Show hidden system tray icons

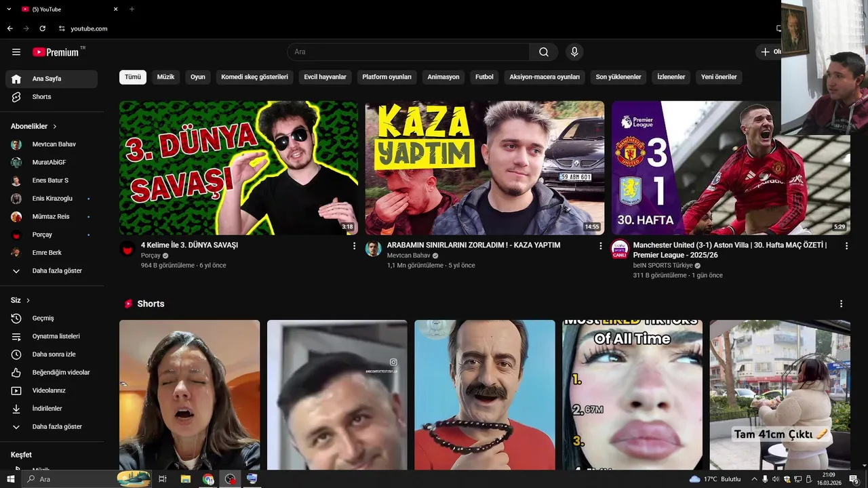coord(754,479)
